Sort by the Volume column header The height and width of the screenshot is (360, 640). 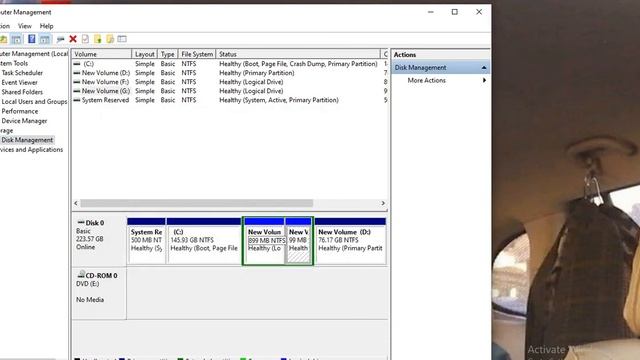point(102,54)
